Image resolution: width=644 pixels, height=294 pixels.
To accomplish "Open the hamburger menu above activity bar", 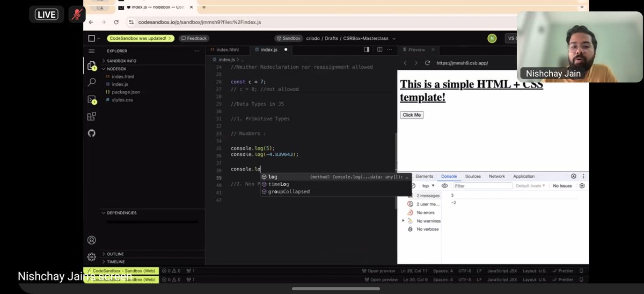I will click(x=91, y=51).
